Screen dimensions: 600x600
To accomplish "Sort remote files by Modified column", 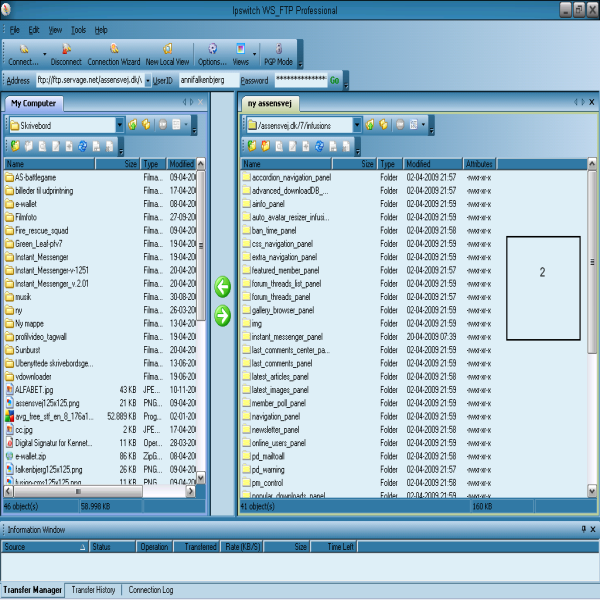I will point(433,164).
